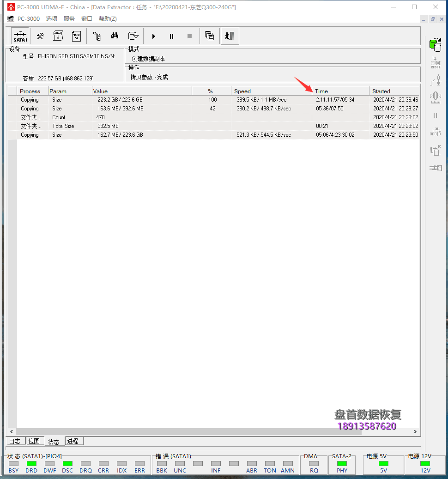
Task: Click the % column header
Action: [x=212, y=91]
